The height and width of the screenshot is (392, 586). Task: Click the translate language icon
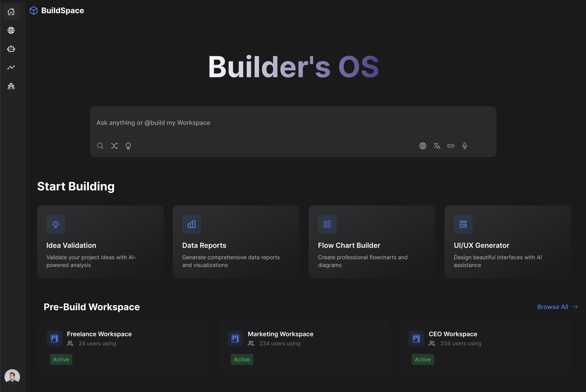(x=437, y=146)
